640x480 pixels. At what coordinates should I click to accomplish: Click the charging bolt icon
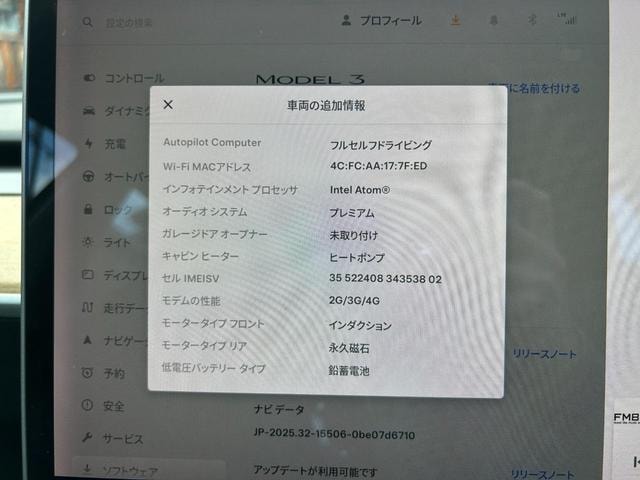(88, 143)
